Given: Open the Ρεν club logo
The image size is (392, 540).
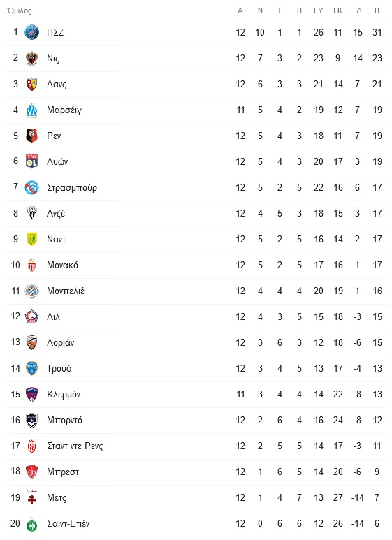Looking at the screenshot, I should tap(31, 136).
